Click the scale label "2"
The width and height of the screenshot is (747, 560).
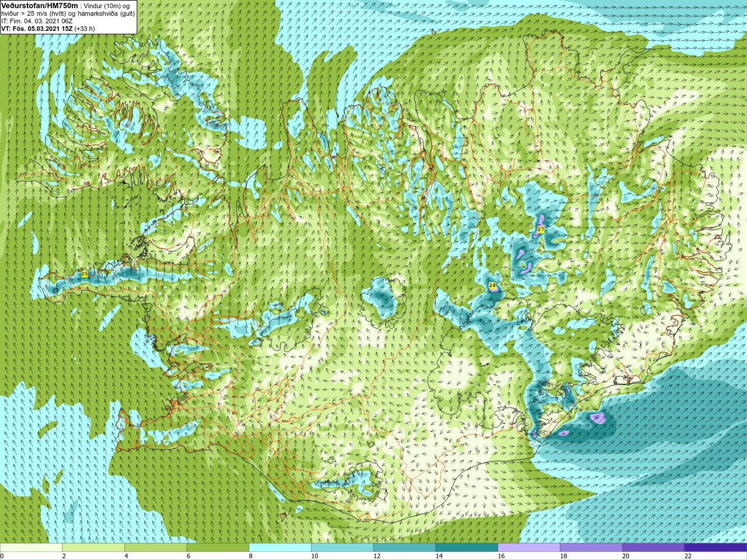(64, 556)
